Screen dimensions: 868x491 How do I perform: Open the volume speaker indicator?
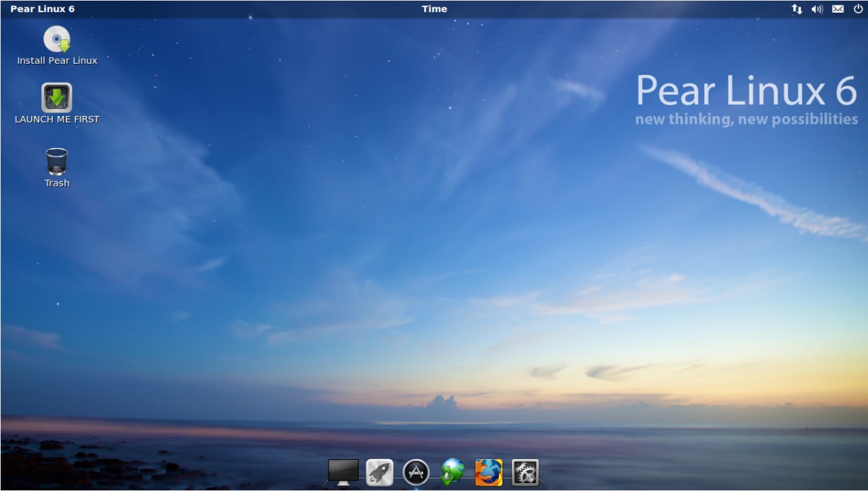[817, 9]
